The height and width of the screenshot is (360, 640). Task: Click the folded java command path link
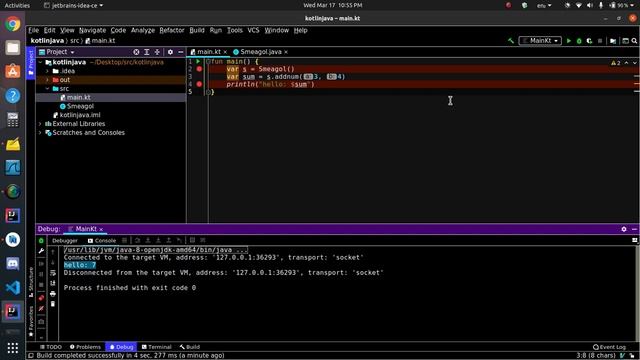(x=155, y=250)
